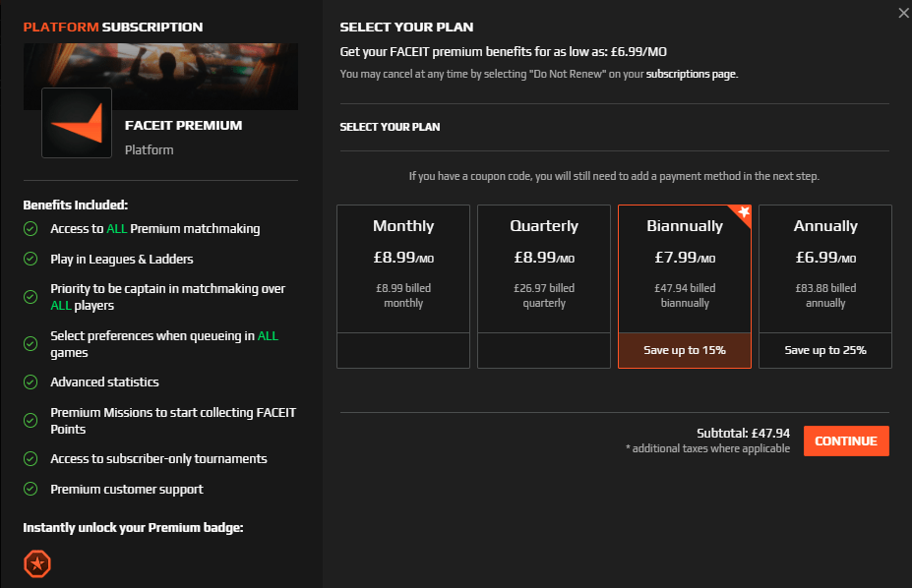Click the star burst on the Biannually card corner
The width and height of the screenshot is (912, 588).
[744, 211]
